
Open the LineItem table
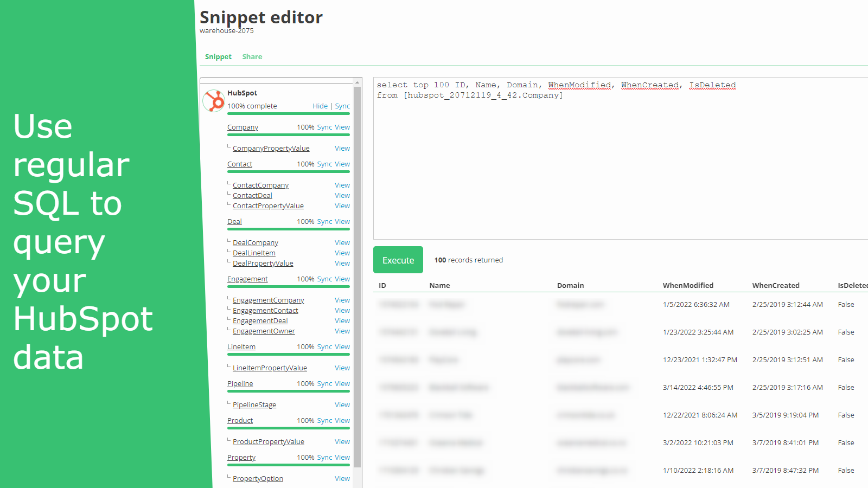[241, 346]
